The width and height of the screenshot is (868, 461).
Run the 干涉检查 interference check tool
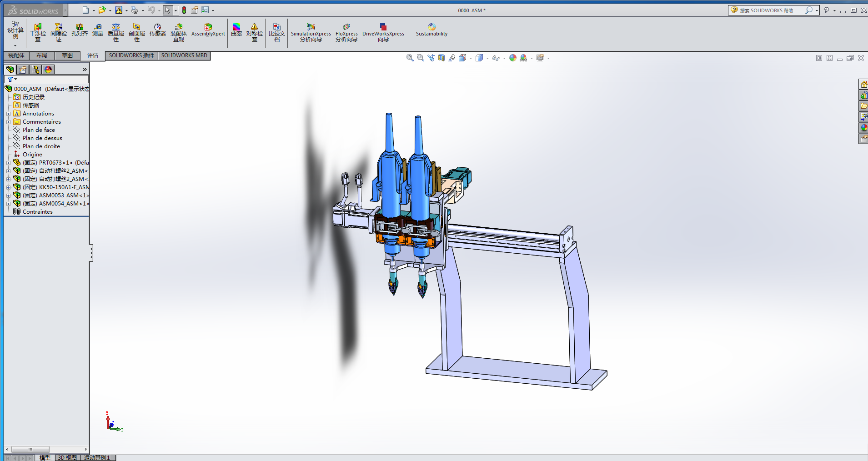pos(38,33)
